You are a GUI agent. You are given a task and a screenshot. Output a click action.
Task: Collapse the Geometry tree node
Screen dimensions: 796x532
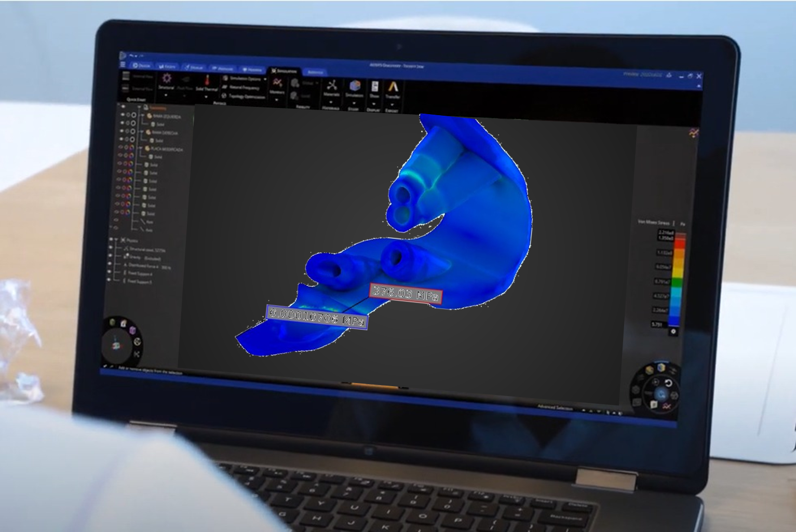coord(139,107)
